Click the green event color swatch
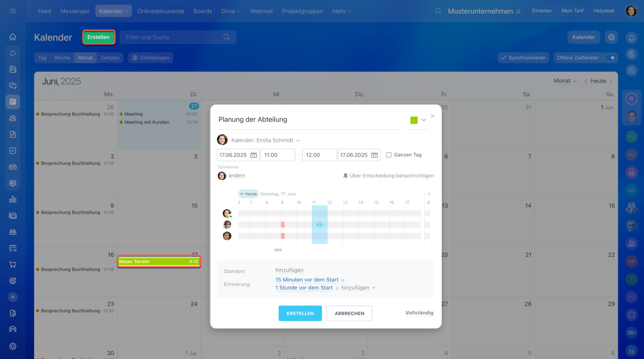Viewport: 644px width, 359px height. pos(414,120)
